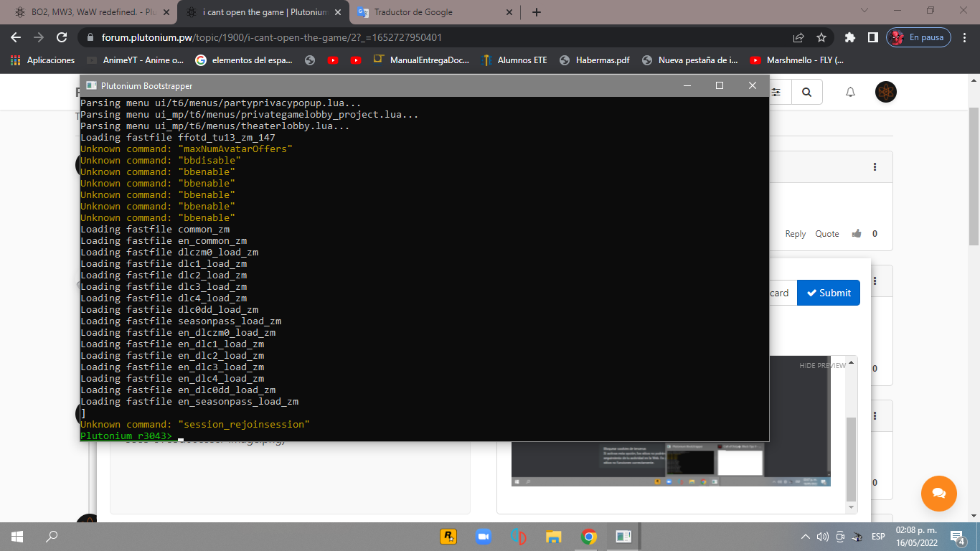Click the address bar with forum.plutonium.pw URL
This screenshot has width=980, height=551.
click(x=430, y=37)
